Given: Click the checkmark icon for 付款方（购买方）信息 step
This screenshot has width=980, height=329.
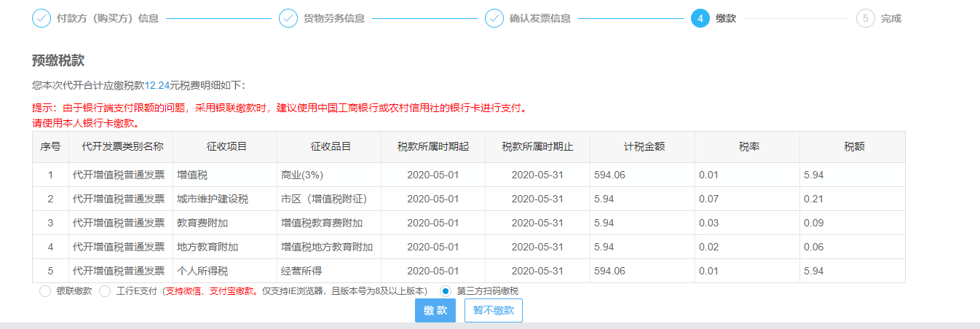Looking at the screenshot, I should point(42,18).
